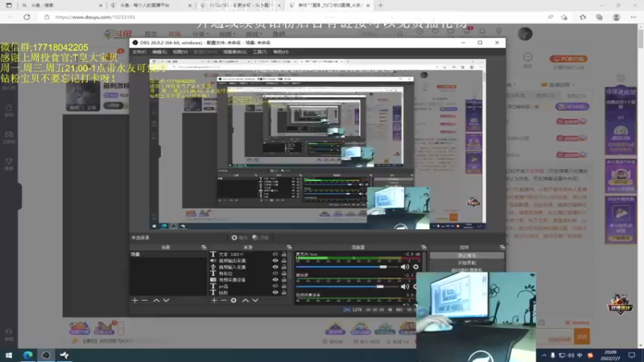Open the browser settings and more menu
The image size is (644, 362).
tap(634, 17)
